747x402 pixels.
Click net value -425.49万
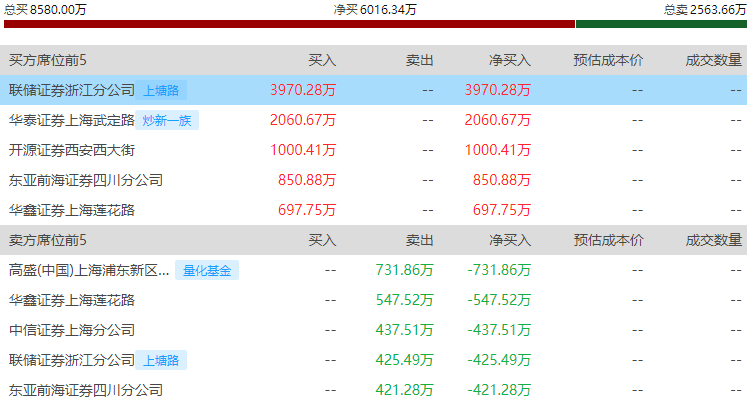(499, 360)
